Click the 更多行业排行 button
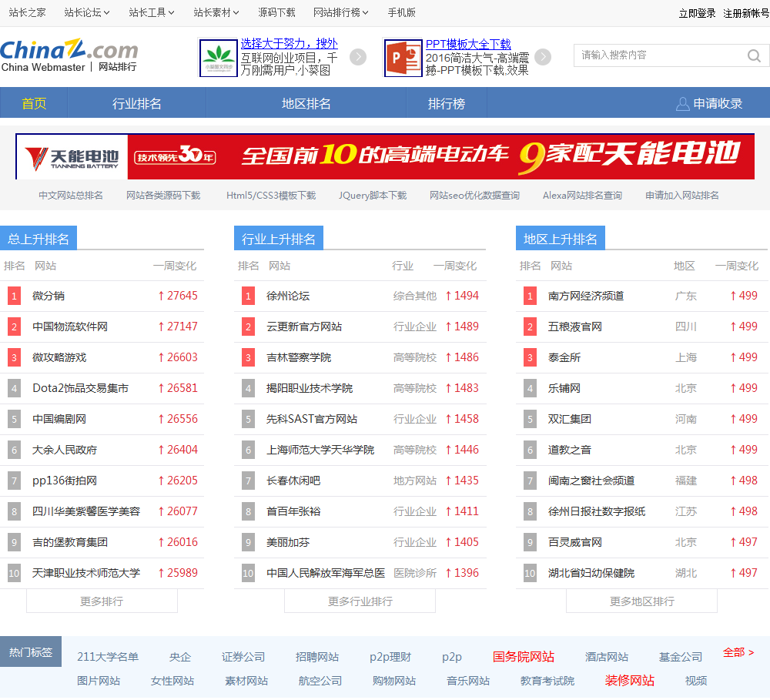Viewport: 770px width, 700px height. 360,601
